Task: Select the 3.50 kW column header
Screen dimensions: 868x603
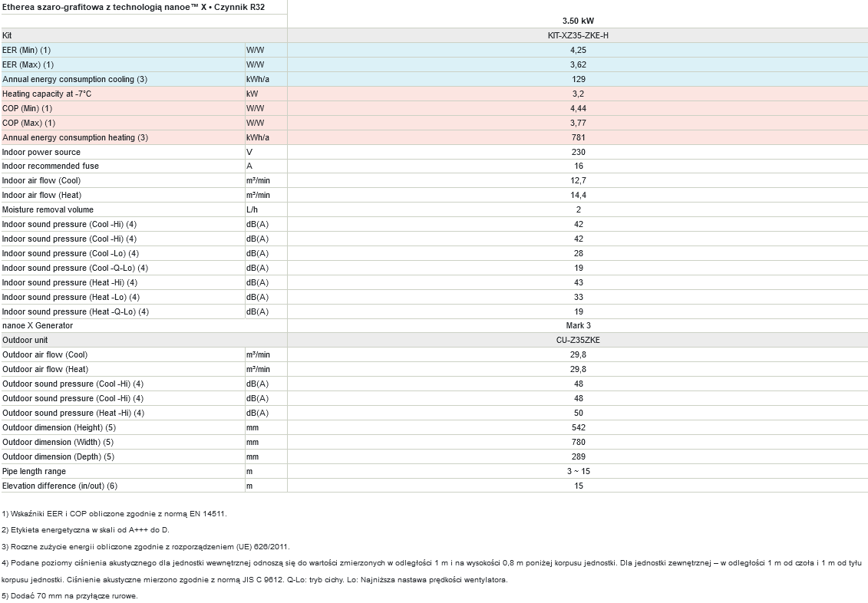Action: click(x=578, y=21)
